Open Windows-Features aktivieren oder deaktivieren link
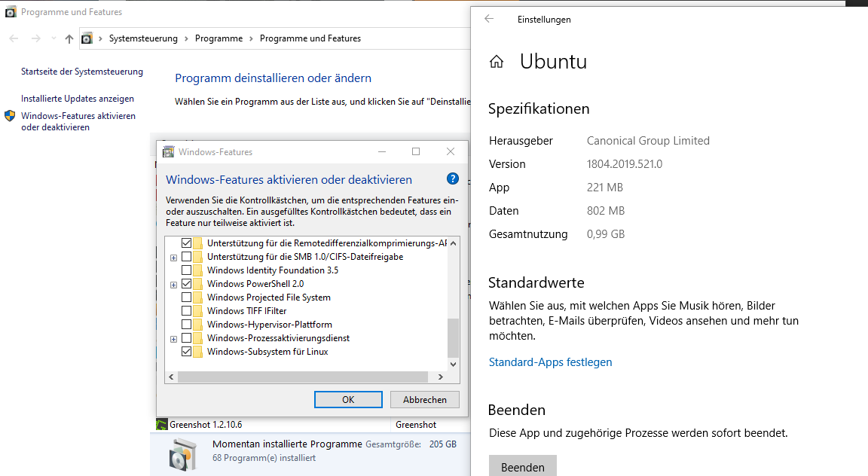 pyautogui.click(x=78, y=121)
